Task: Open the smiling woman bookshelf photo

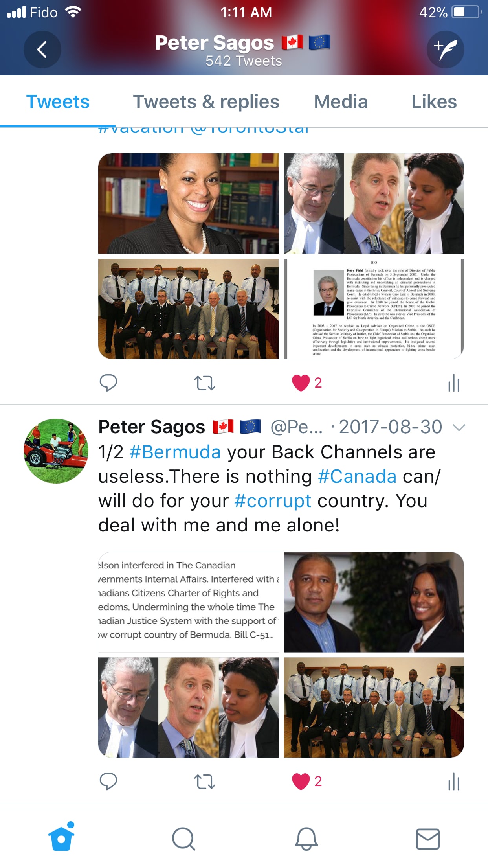Action: (189, 204)
